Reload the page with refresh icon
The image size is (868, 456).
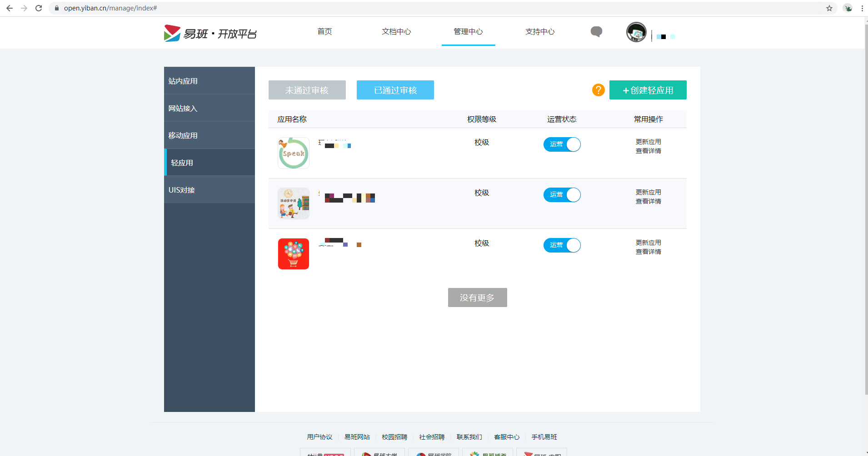(x=39, y=8)
